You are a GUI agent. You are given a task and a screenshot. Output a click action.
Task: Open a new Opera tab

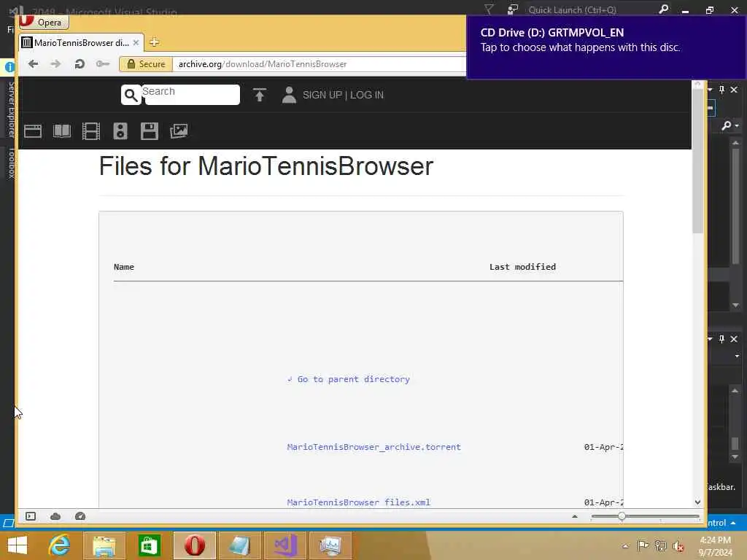pos(154,42)
